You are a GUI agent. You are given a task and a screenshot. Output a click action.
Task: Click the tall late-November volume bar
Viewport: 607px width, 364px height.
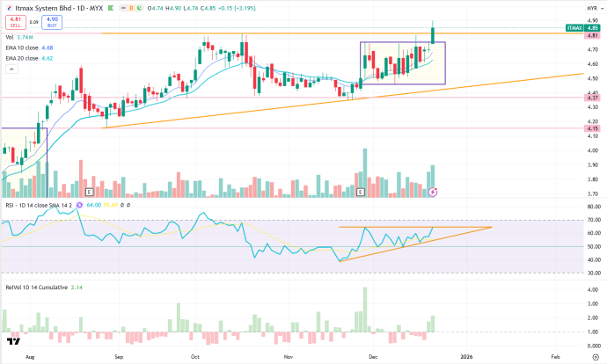tap(365, 173)
